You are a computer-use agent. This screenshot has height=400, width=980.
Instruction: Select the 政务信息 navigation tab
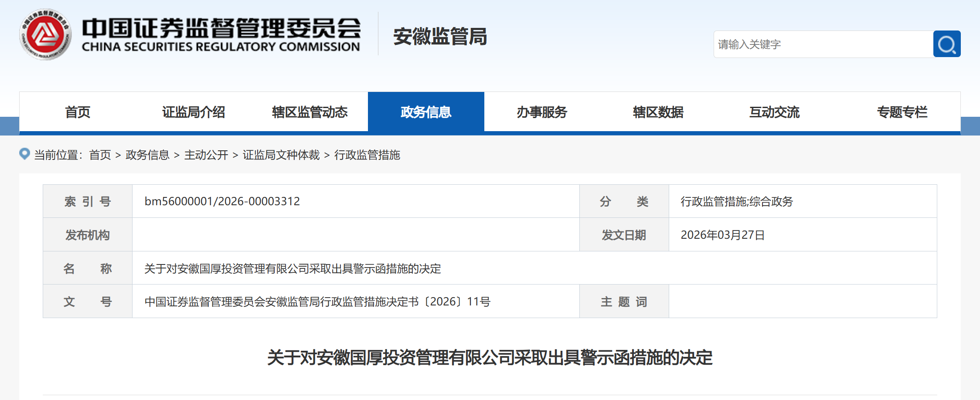coord(426,112)
